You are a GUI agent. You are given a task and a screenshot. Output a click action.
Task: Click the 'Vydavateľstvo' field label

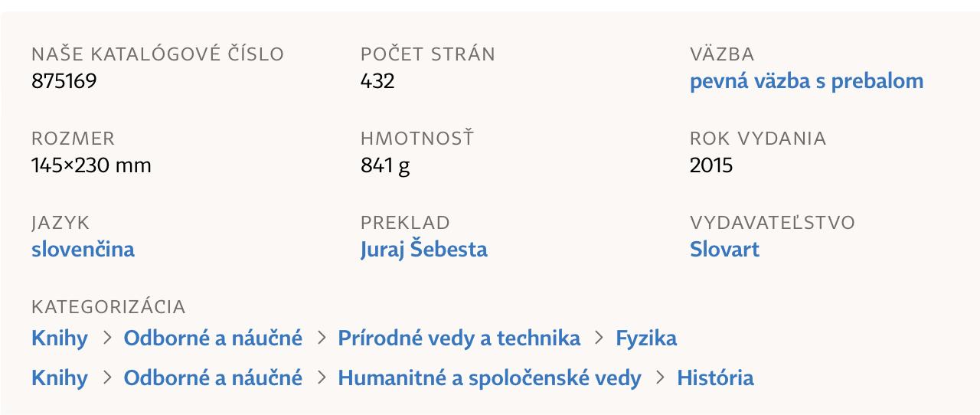(773, 223)
